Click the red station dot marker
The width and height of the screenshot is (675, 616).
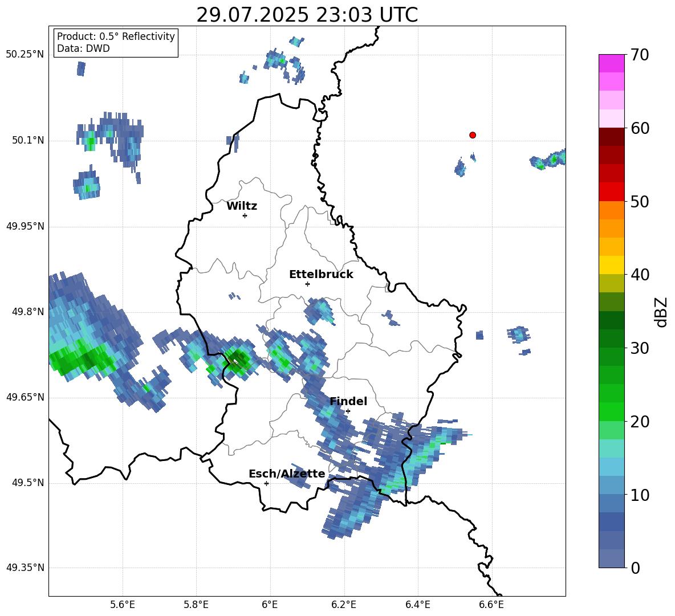472,135
